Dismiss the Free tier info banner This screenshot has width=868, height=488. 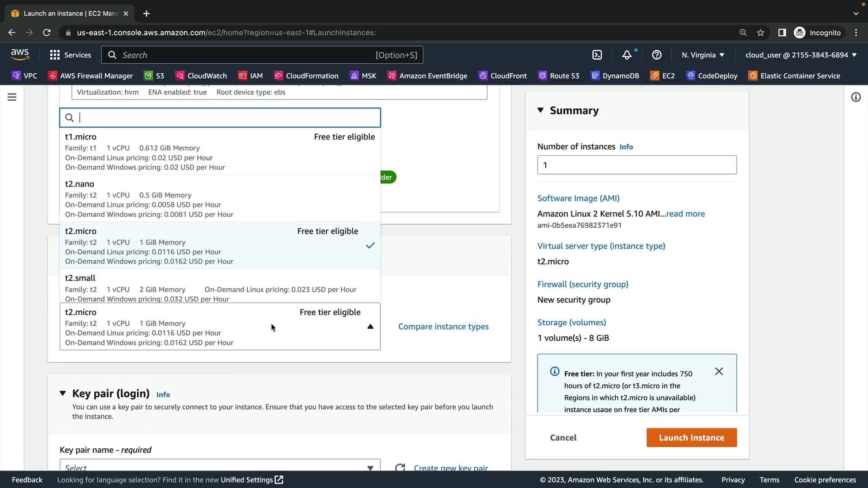pyautogui.click(x=719, y=371)
